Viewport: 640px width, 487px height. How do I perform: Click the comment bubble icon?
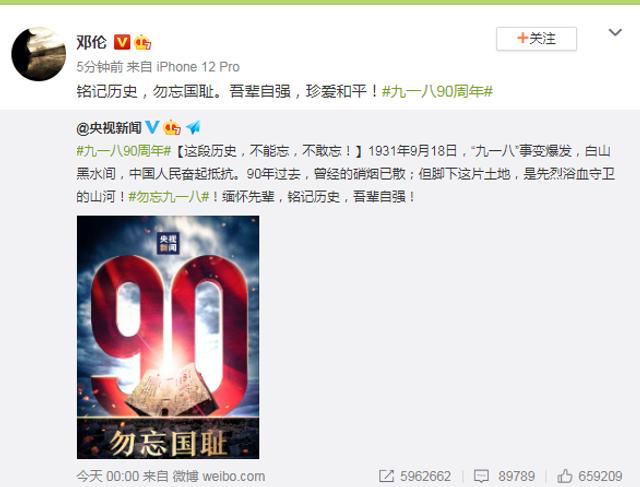coord(481,476)
